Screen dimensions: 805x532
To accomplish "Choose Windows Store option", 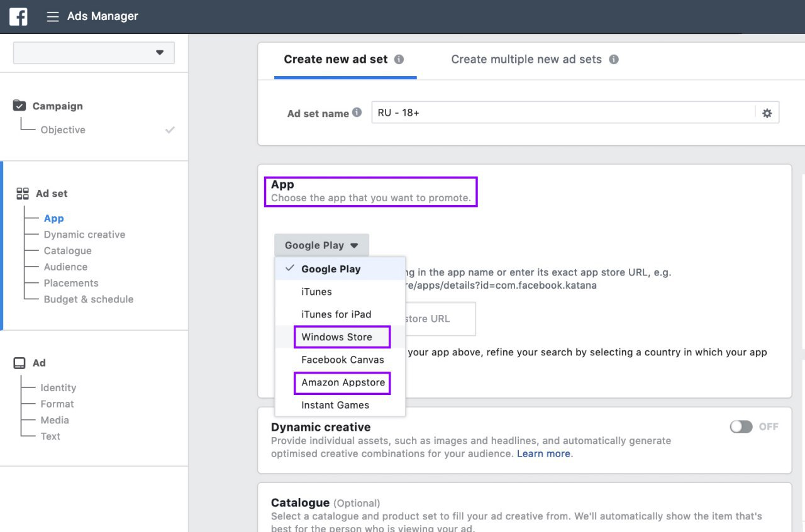I will click(x=340, y=336).
